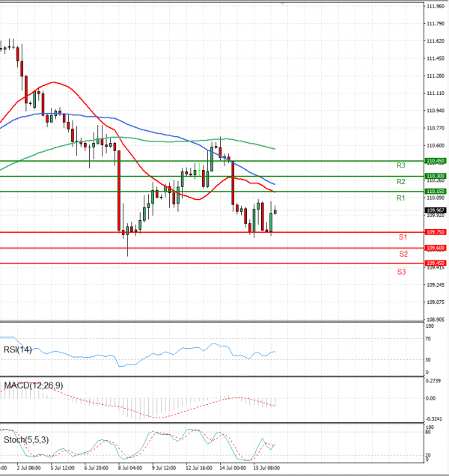Screen dimensions: 449x476
Task: Click the 9 Jul 12:00 time label
Action: pos(164,468)
